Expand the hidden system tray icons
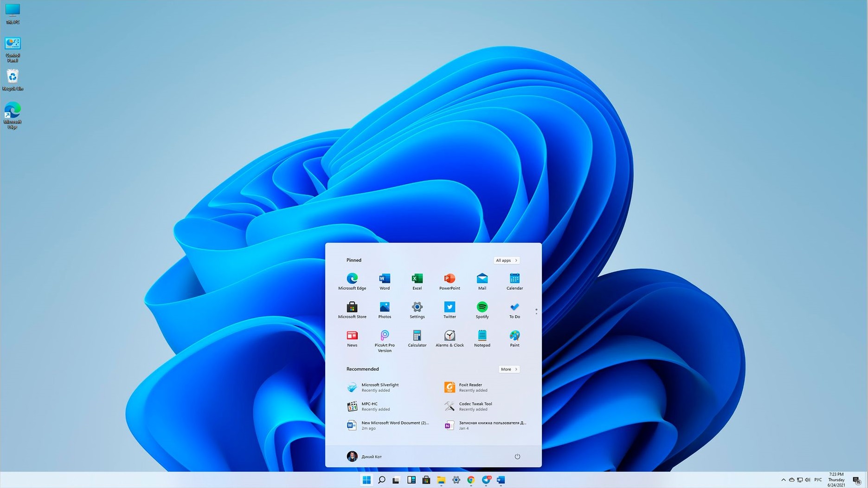 (x=783, y=480)
